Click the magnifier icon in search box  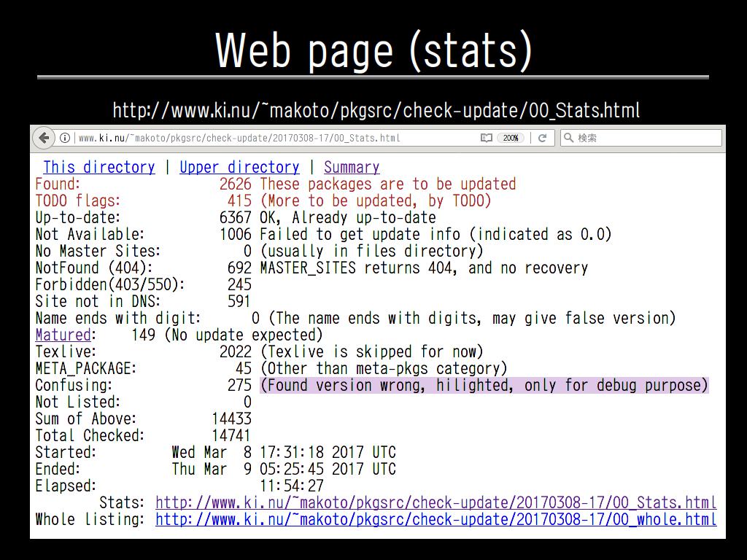tap(568, 138)
